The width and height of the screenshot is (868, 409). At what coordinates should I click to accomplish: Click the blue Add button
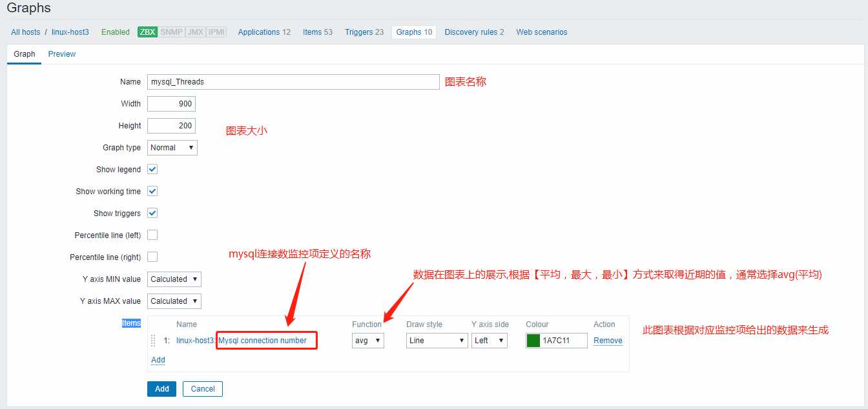pos(161,389)
